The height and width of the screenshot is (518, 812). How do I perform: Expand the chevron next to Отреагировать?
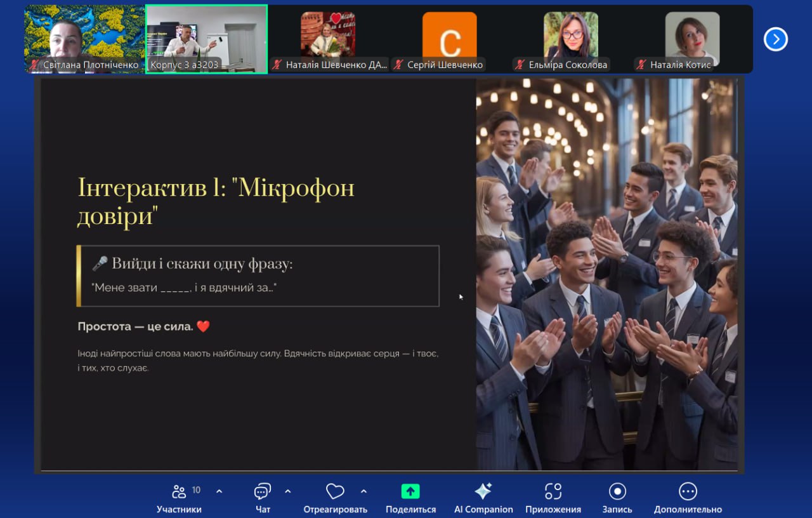point(363,491)
